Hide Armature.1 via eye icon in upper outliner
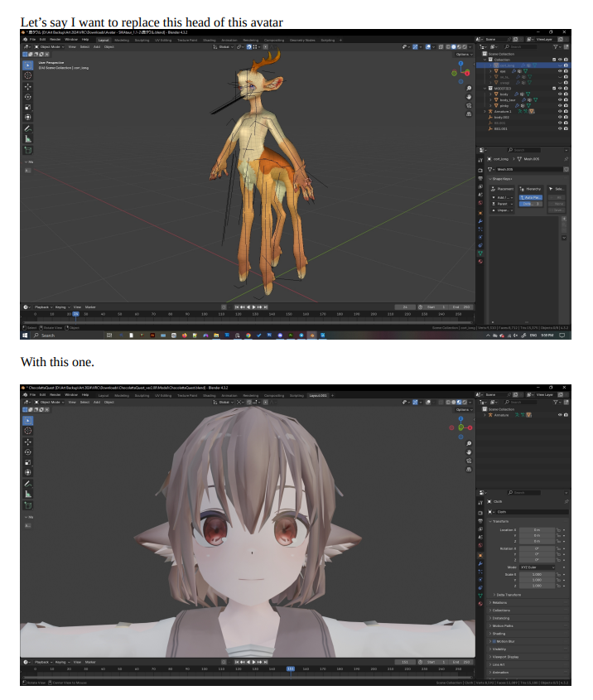 click(x=560, y=111)
